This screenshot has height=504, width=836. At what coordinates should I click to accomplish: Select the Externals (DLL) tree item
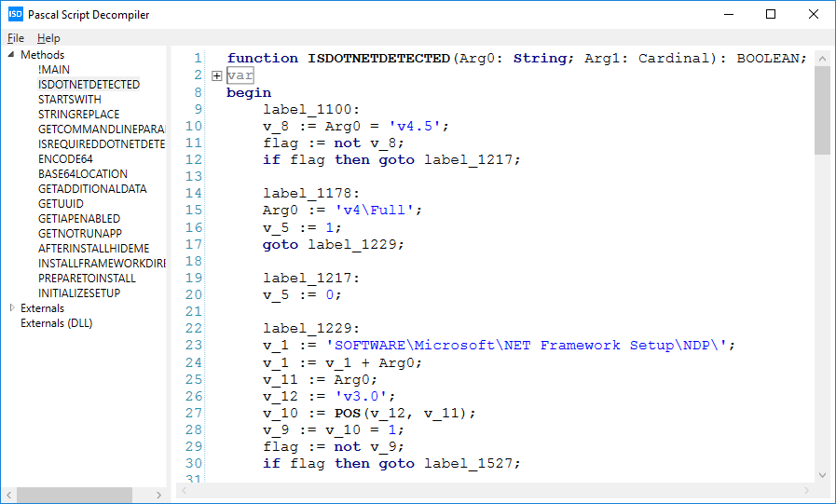click(x=57, y=323)
